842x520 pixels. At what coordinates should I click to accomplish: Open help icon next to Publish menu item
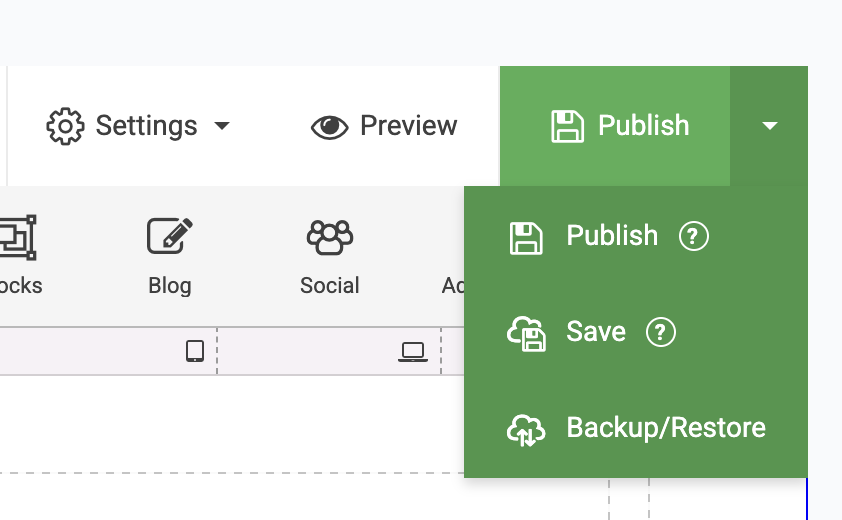click(694, 237)
